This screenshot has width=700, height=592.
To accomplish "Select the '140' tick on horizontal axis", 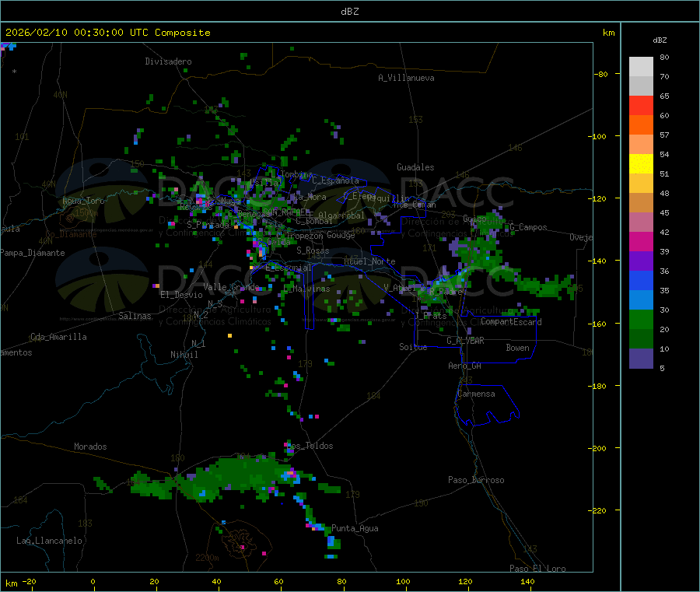I will tap(527, 581).
